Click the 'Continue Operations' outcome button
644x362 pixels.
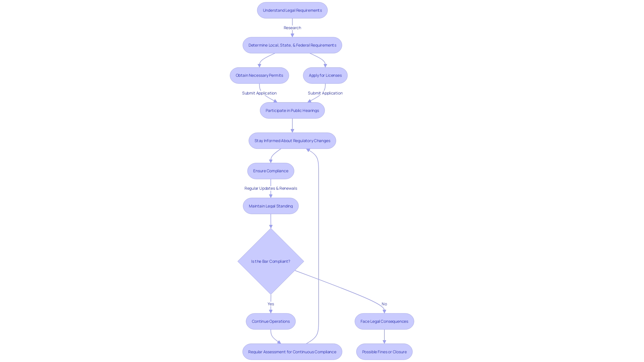click(x=271, y=321)
